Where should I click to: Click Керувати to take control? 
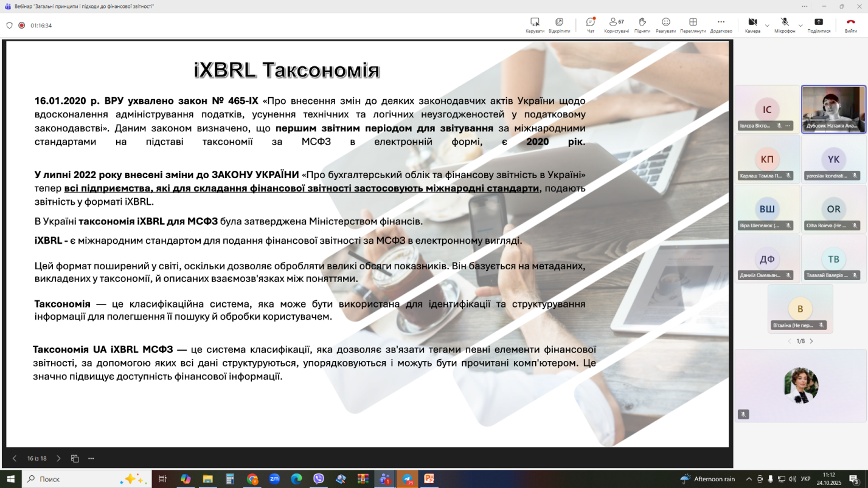pos(535,25)
